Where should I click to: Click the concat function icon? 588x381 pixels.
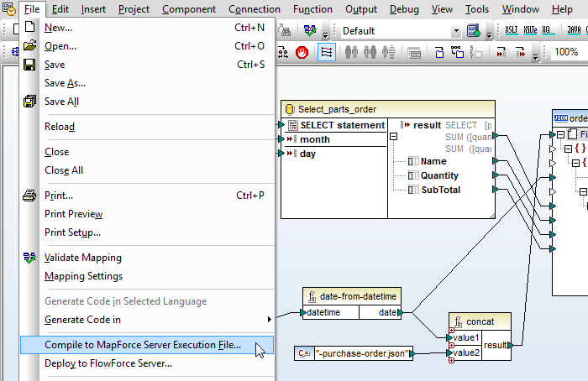tap(458, 321)
